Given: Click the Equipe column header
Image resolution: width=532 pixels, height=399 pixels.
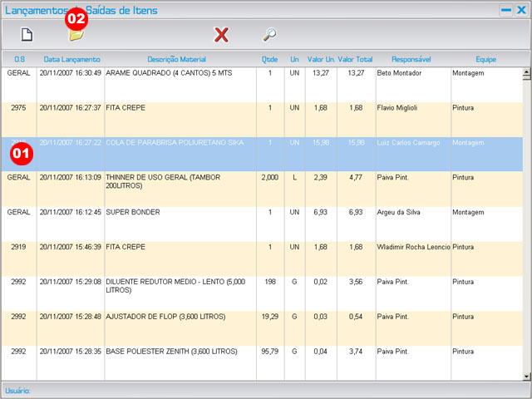Looking at the screenshot, I should point(485,60).
